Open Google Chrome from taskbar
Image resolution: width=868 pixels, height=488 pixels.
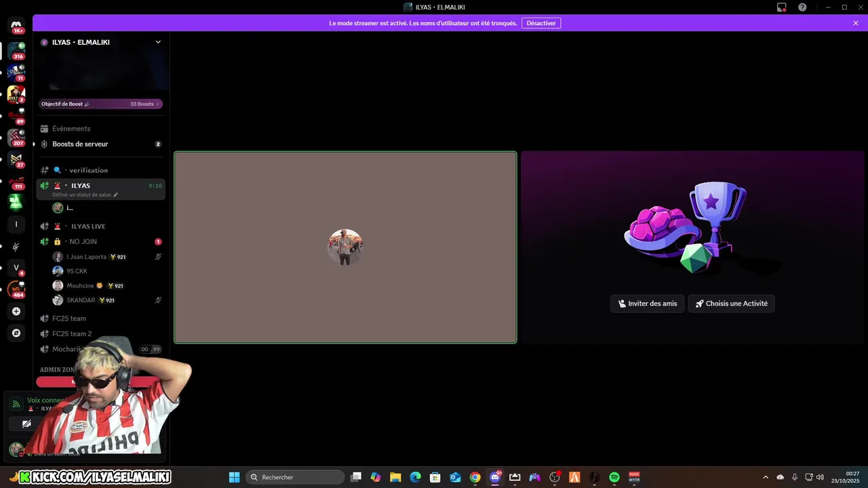pyautogui.click(x=475, y=477)
